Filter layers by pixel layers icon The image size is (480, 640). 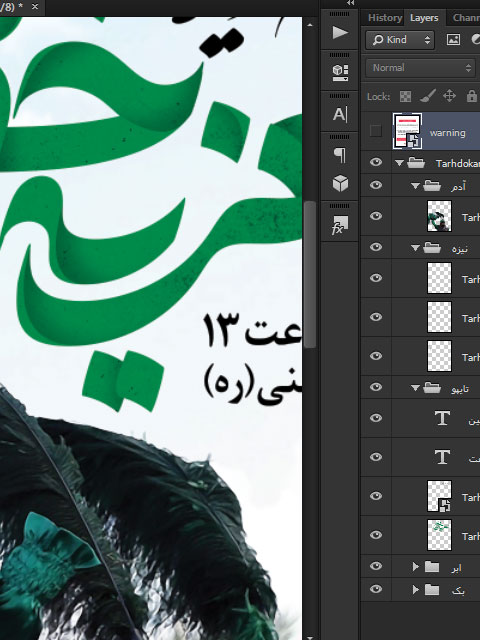(x=453, y=39)
